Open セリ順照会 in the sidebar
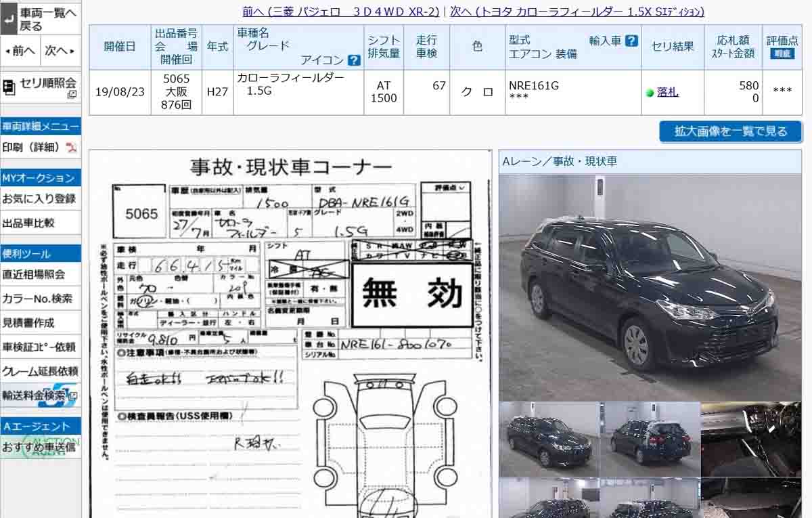 point(41,87)
